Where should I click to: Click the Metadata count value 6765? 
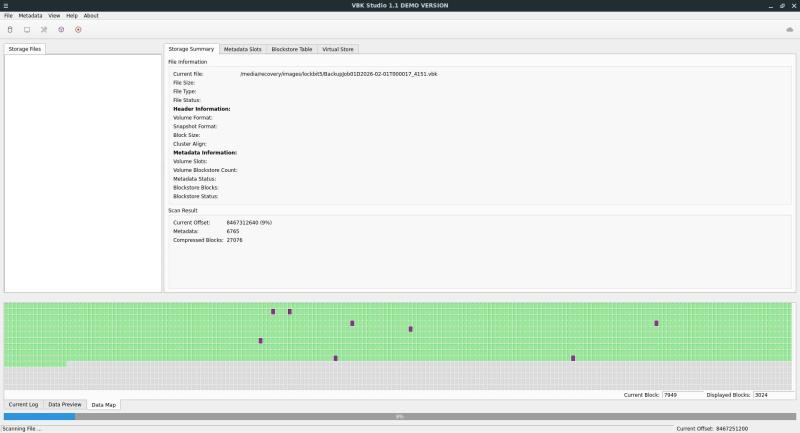233,232
